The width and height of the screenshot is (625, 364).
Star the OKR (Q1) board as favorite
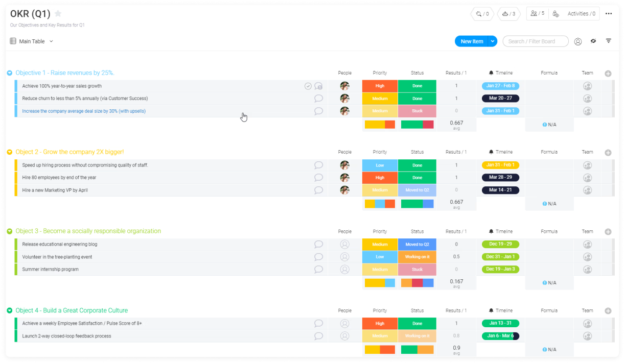tap(58, 14)
